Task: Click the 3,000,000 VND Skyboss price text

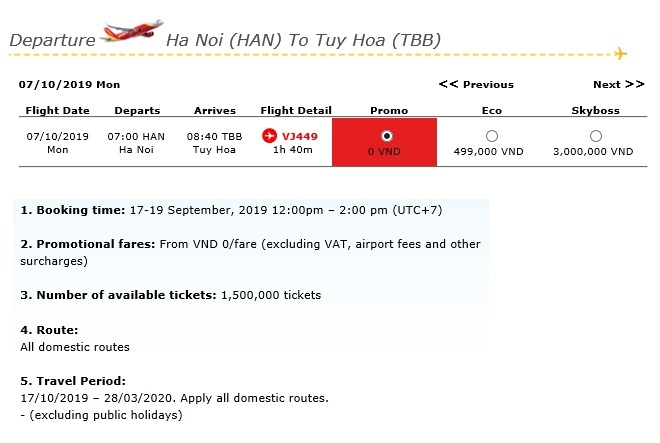Action: [593, 152]
